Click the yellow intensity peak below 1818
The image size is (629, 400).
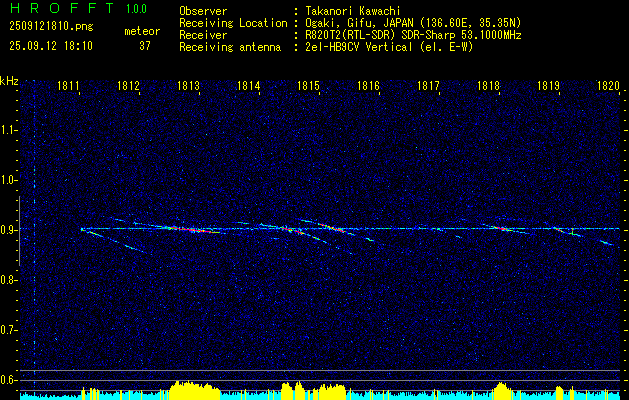pyautogui.click(x=501, y=391)
